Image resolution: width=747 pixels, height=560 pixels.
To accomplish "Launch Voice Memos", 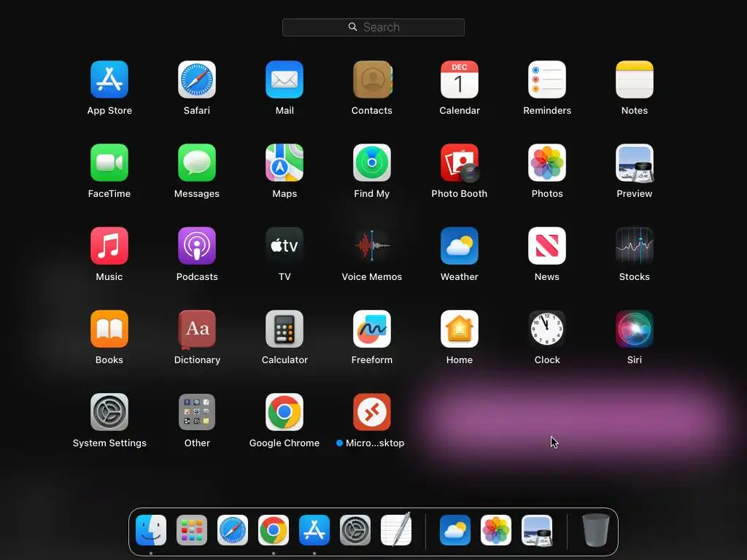I will tap(372, 246).
